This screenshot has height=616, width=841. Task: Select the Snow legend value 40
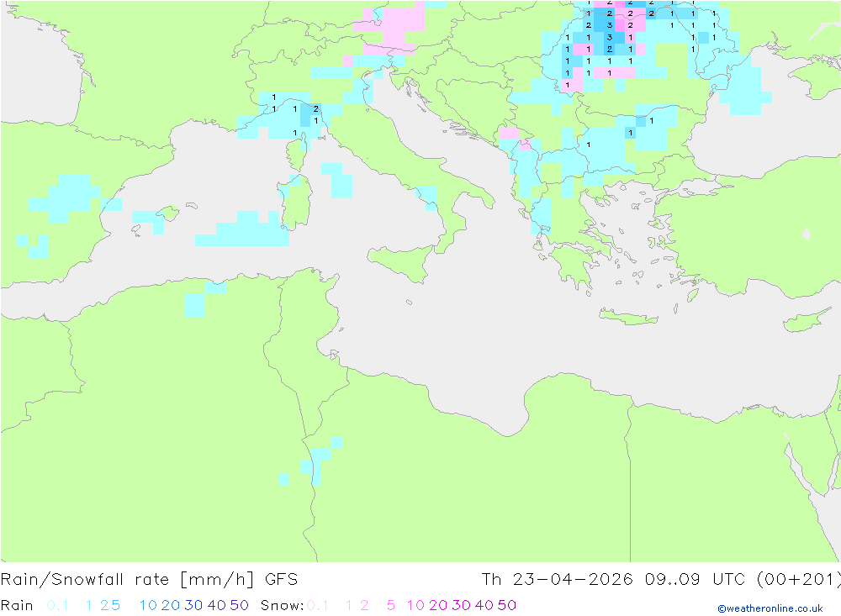click(x=484, y=605)
